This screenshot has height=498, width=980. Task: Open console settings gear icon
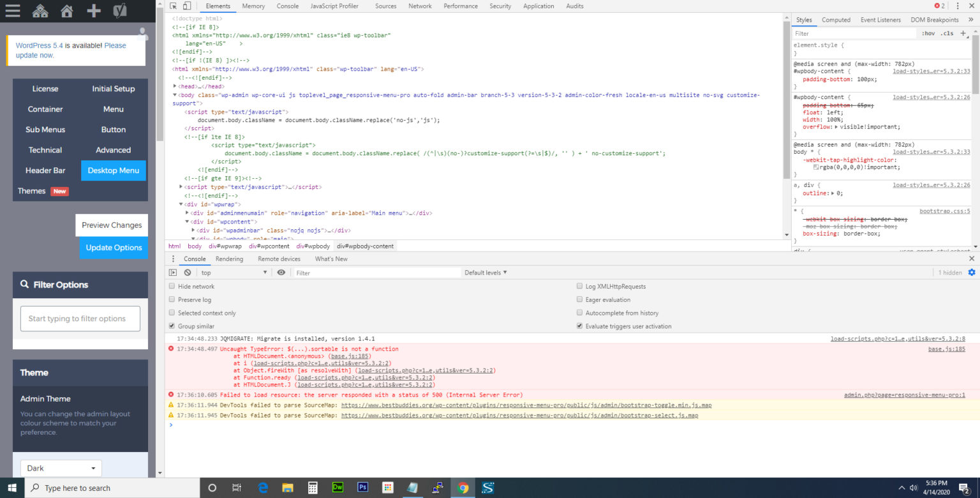[972, 273]
